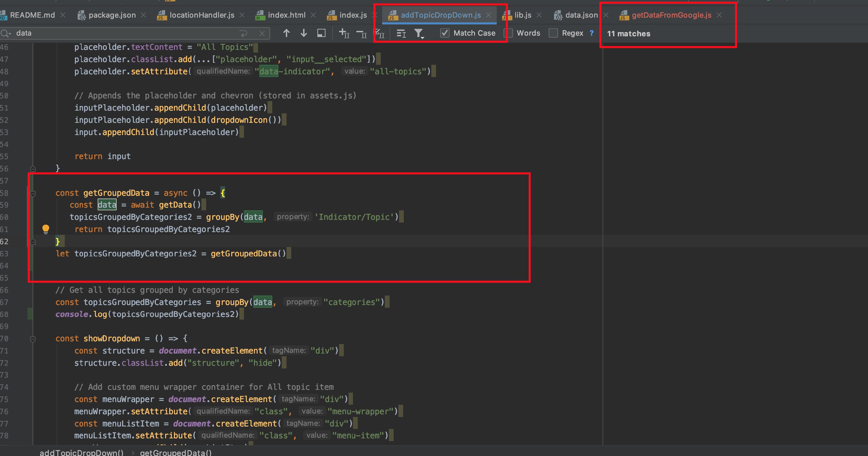Add selection for next occurrence icon
The height and width of the screenshot is (456, 868).
coord(344,33)
